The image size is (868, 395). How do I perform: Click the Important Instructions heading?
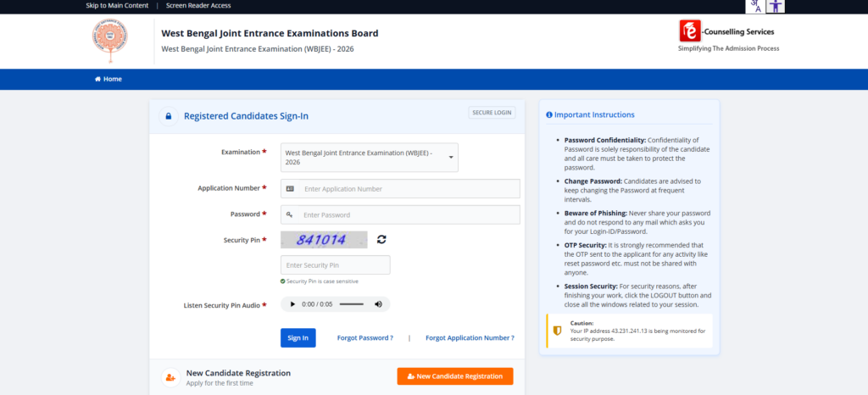(594, 115)
